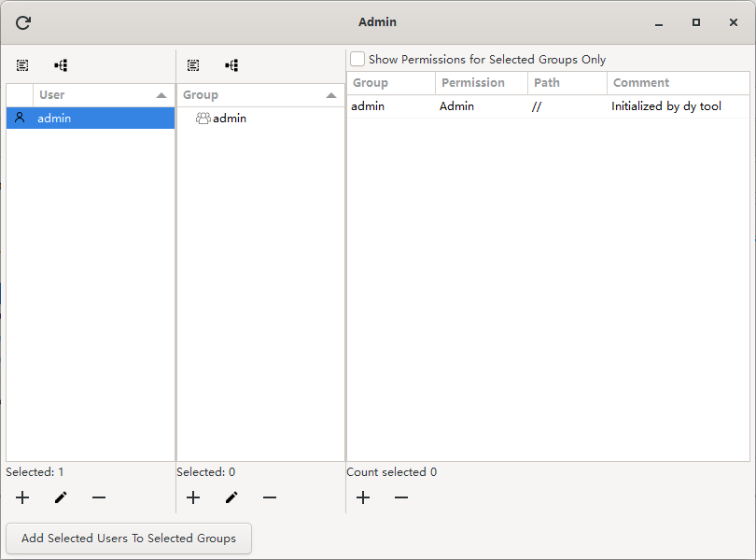Select the admin user in the user list

(x=52, y=118)
